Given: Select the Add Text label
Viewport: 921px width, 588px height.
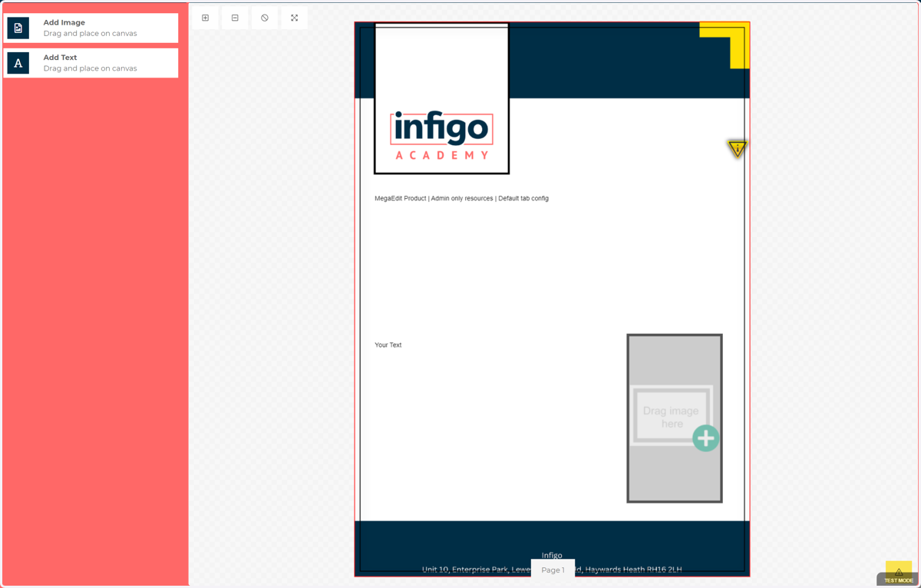Looking at the screenshot, I should (60, 58).
